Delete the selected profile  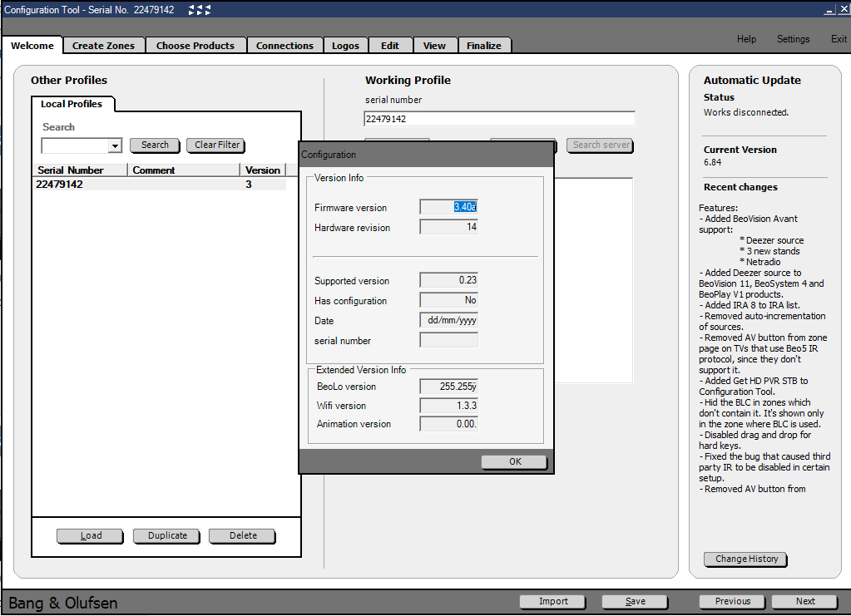(243, 535)
